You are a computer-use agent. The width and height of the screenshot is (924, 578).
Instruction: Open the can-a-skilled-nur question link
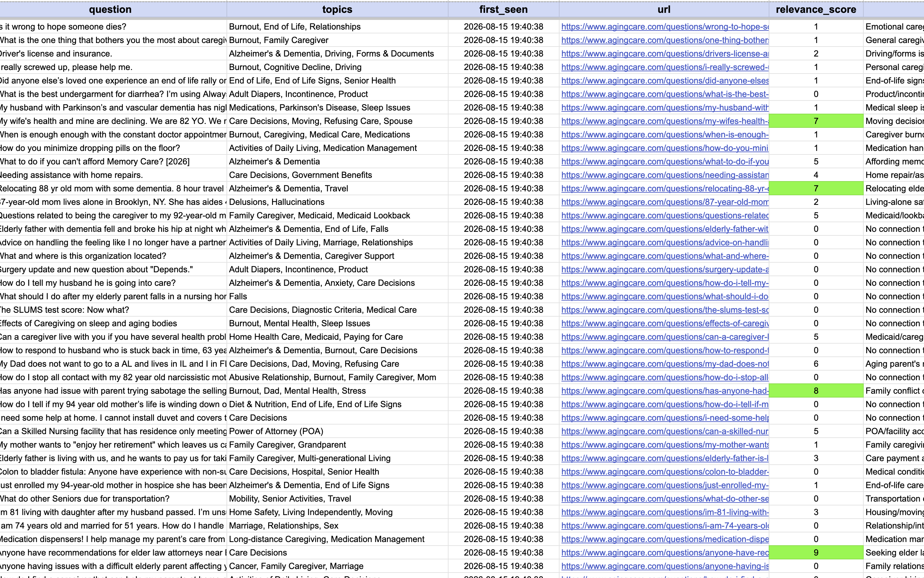click(x=665, y=431)
